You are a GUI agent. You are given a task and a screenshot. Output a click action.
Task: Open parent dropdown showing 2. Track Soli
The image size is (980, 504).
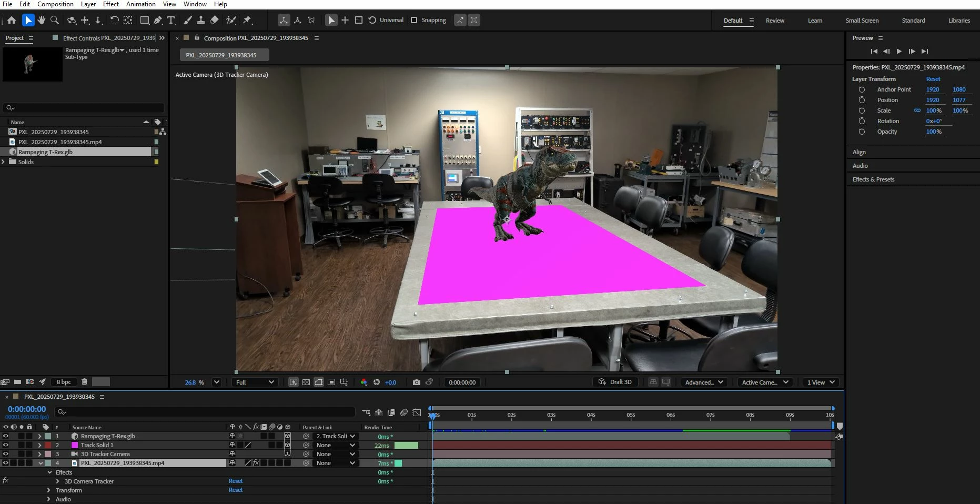click(336, 436)
